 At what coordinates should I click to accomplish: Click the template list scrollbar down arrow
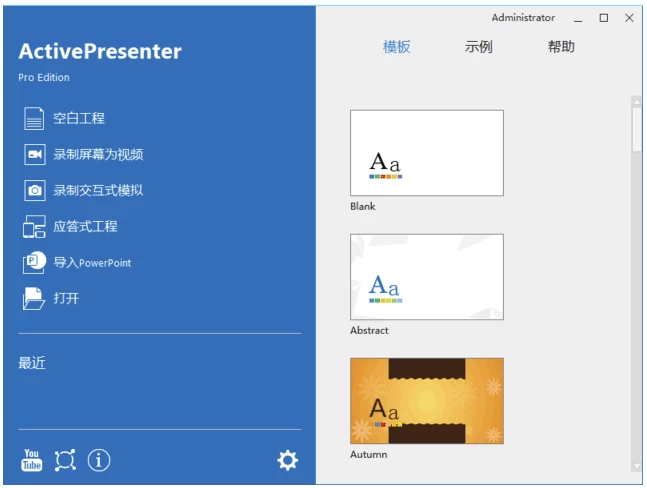pyautogui.click(x=636, y=466)
